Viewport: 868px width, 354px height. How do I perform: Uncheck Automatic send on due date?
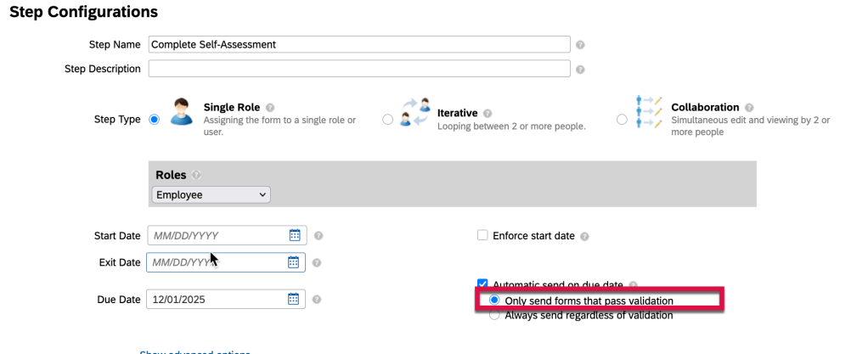pyautogui.click(x=482, y=284)
